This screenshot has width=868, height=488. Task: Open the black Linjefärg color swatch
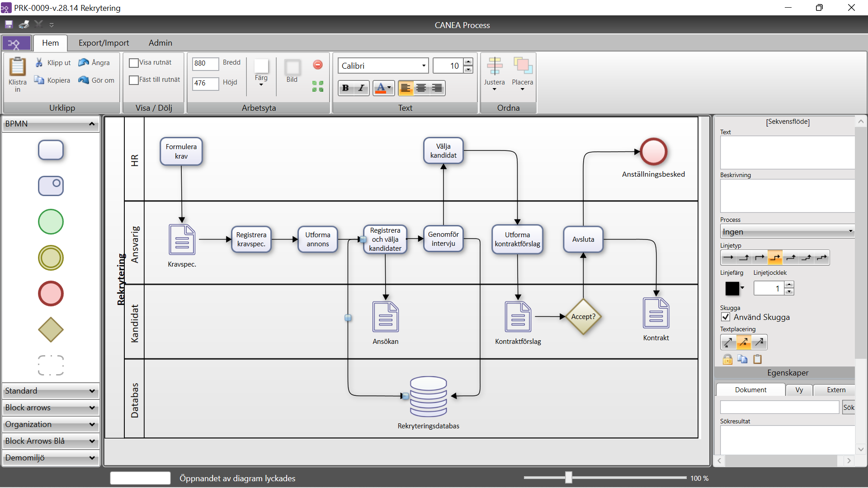pos(732,288)
